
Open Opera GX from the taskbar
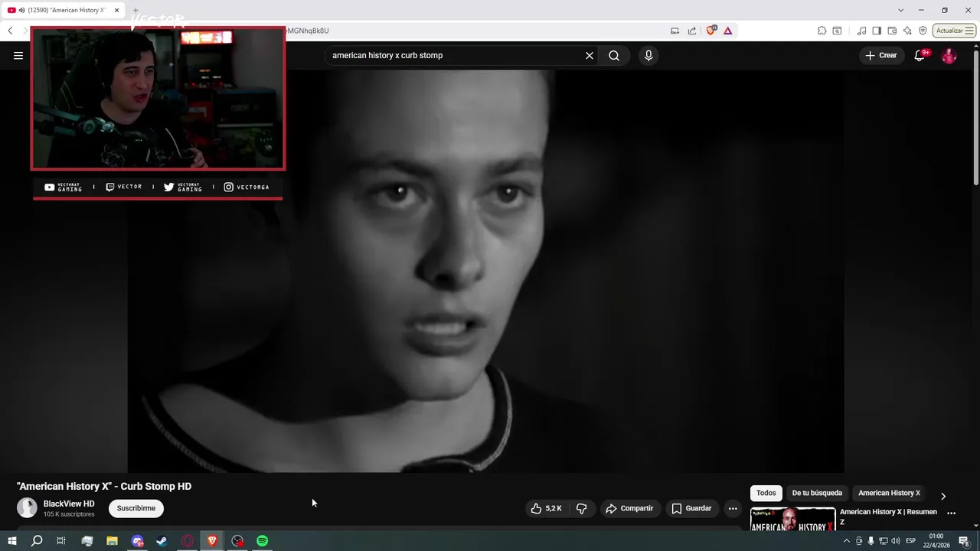point(188,541)
